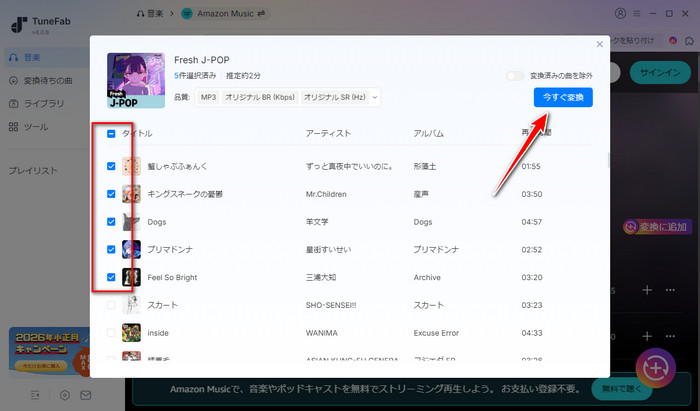
Task: Click プリマドンナ album thumbnail
Action: pos(131,249)
